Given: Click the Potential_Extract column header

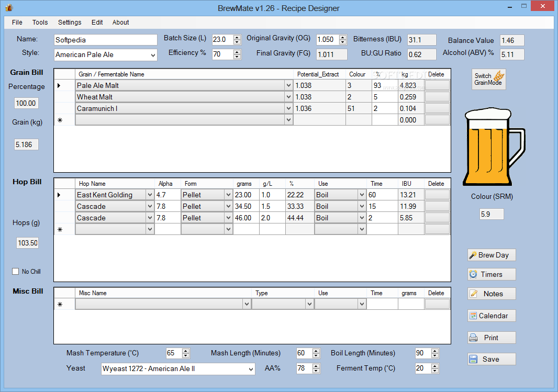Looking at the screenshot, I should pos(320,74).
